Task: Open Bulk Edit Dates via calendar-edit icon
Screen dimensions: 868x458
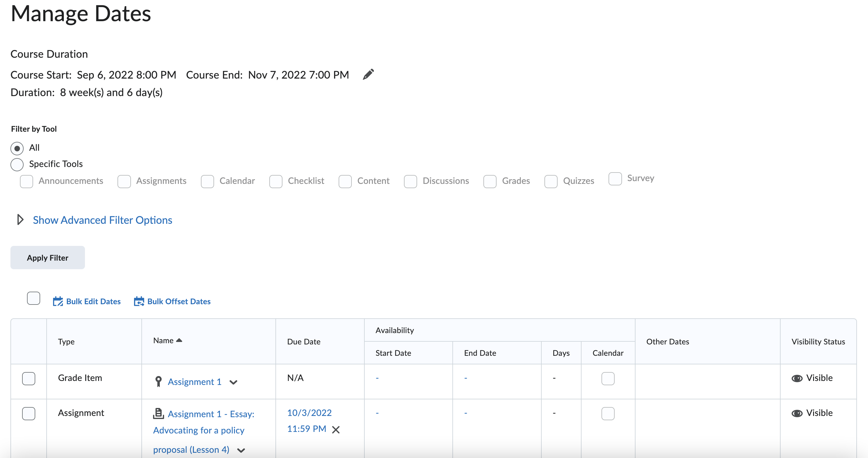Action: point(58,301)
